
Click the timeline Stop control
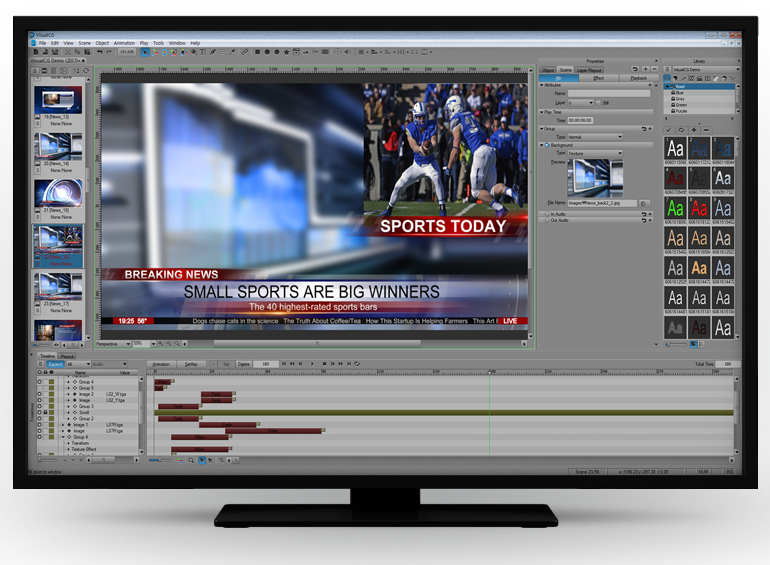click(x=324, y=364)
